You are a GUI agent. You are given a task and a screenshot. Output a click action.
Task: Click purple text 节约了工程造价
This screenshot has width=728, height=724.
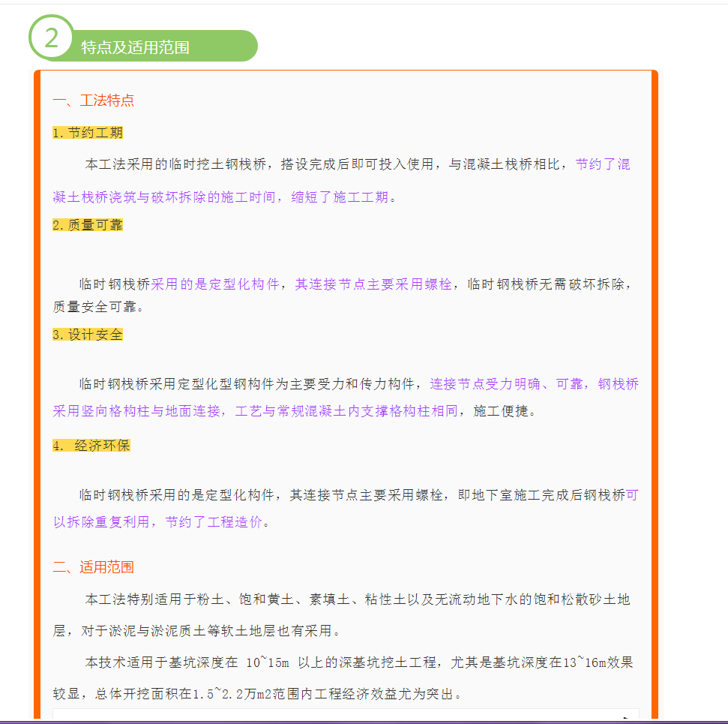click(214, 522)
